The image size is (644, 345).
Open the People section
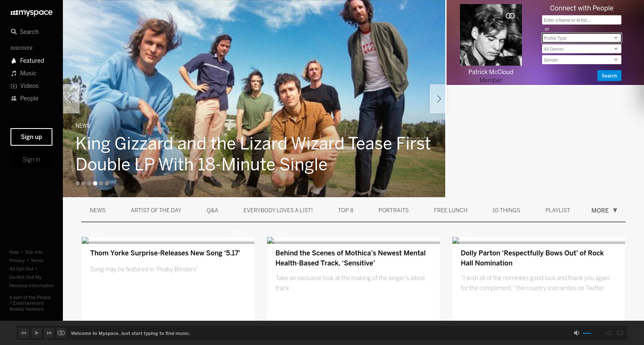point(24,98)
